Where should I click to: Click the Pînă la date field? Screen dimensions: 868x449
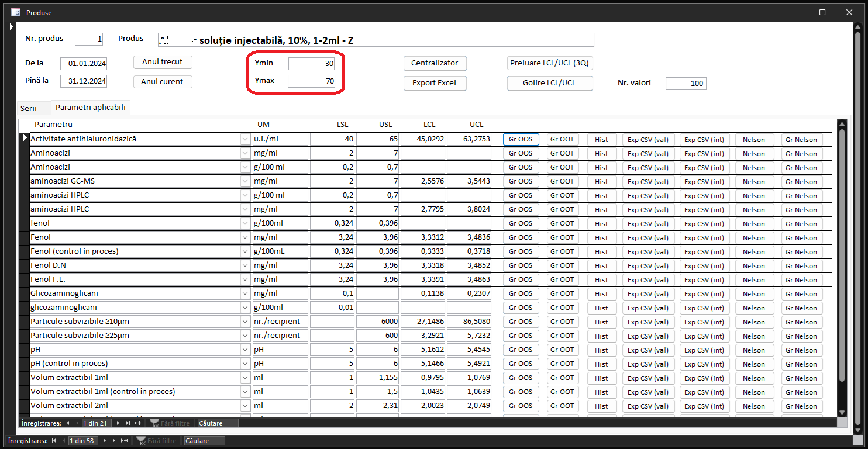(x=84, y=81)
